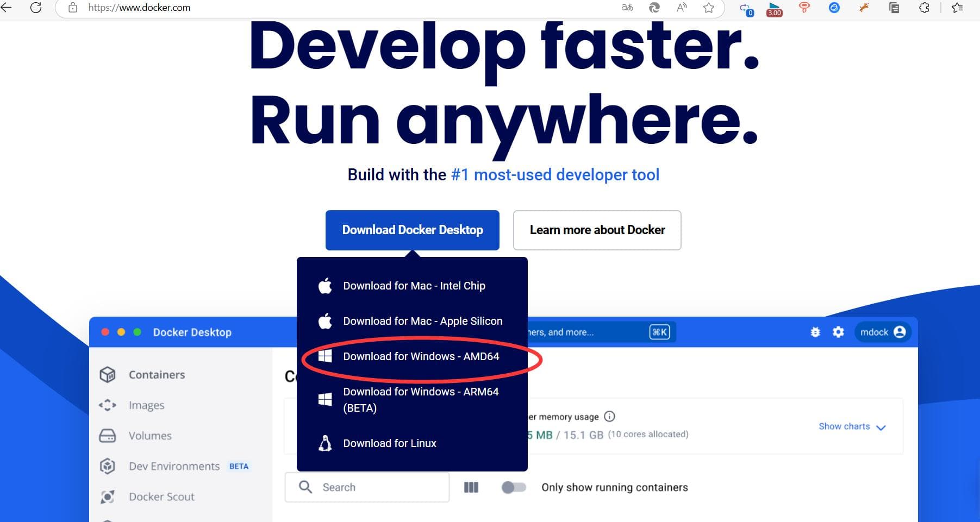Add this page to favorites with the star
980x522 pixels.
[x=709, y=8]
